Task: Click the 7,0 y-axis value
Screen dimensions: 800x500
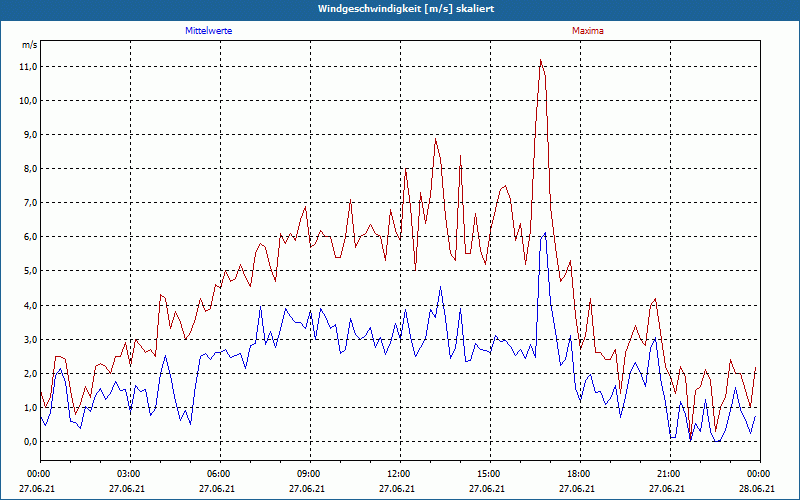Action: tap(30, 203)
